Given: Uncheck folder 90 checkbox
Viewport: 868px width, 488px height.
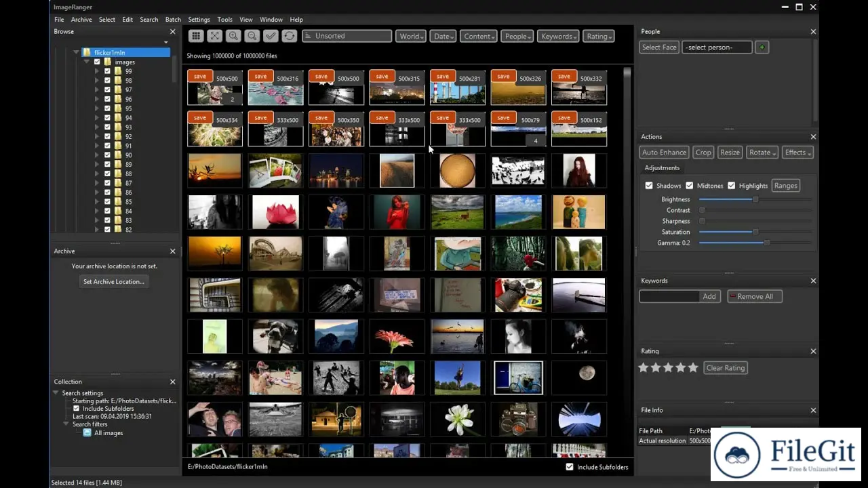Looking at the screenshot, I should (107, 155).
